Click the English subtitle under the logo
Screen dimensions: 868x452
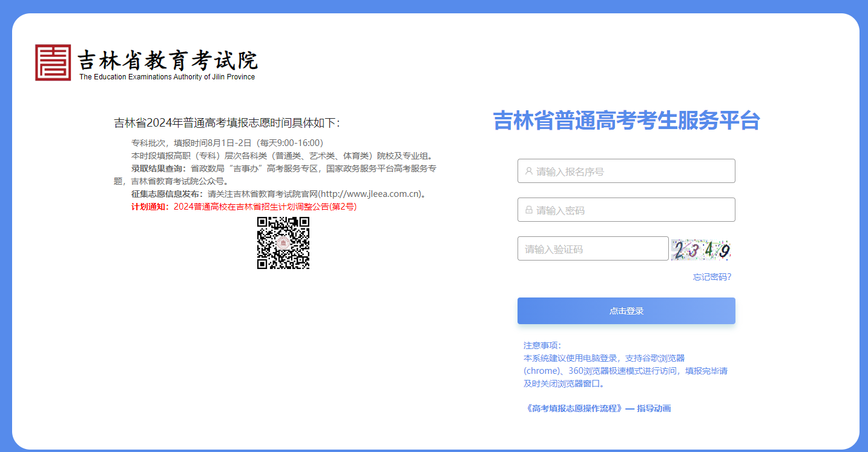[x=166, y=77]
